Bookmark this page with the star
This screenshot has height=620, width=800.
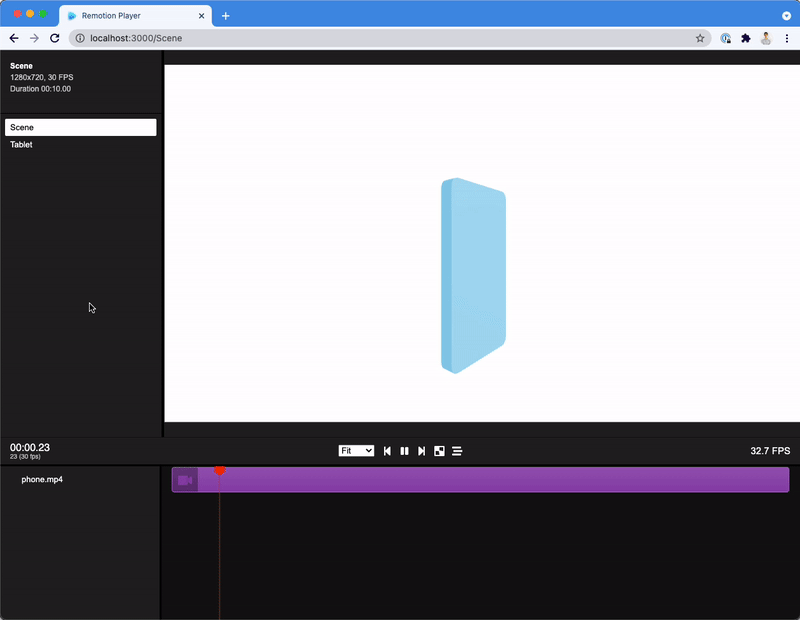[x=700, y=38]
